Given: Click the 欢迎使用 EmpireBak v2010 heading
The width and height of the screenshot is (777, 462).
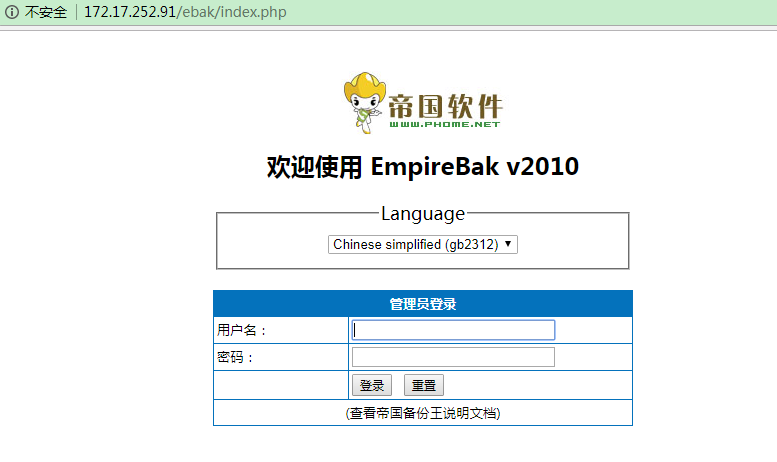Looking at the screenshot, I should pyautogui.click(x=423, y=167).
